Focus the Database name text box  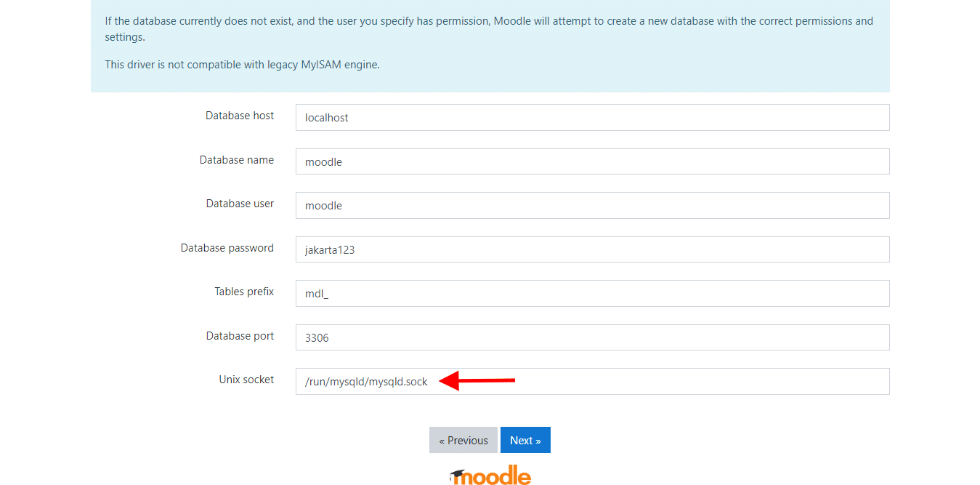pyautogui.click(x=592, y=161)
